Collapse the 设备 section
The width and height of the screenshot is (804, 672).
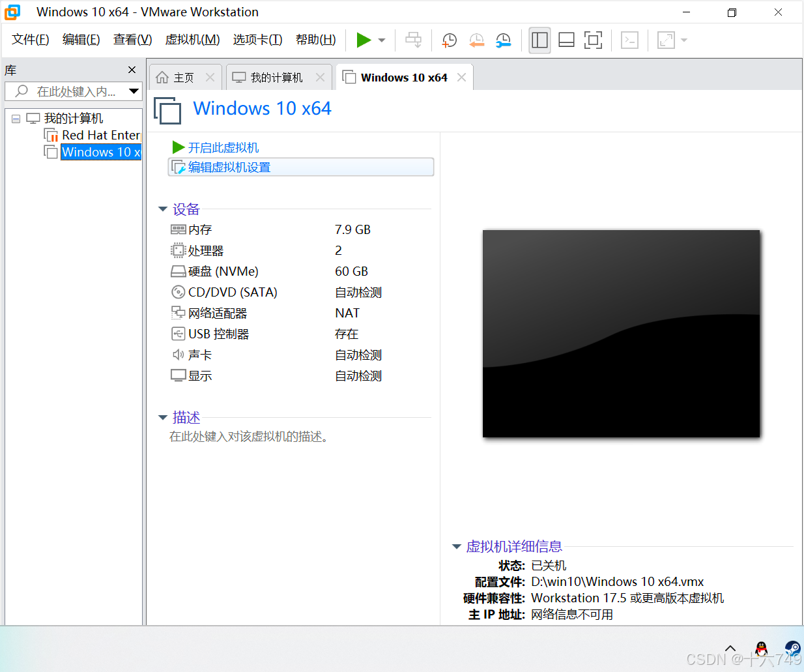(163, 209)
